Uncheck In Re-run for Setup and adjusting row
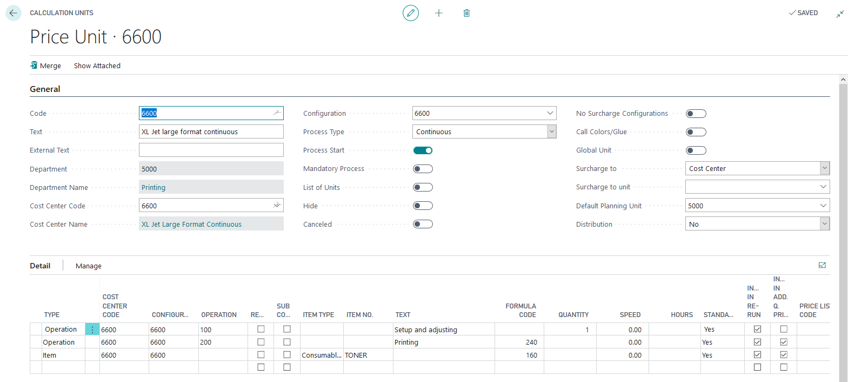Image resolution: width=868 pixels, height=382 pixels. click(757, 329)
